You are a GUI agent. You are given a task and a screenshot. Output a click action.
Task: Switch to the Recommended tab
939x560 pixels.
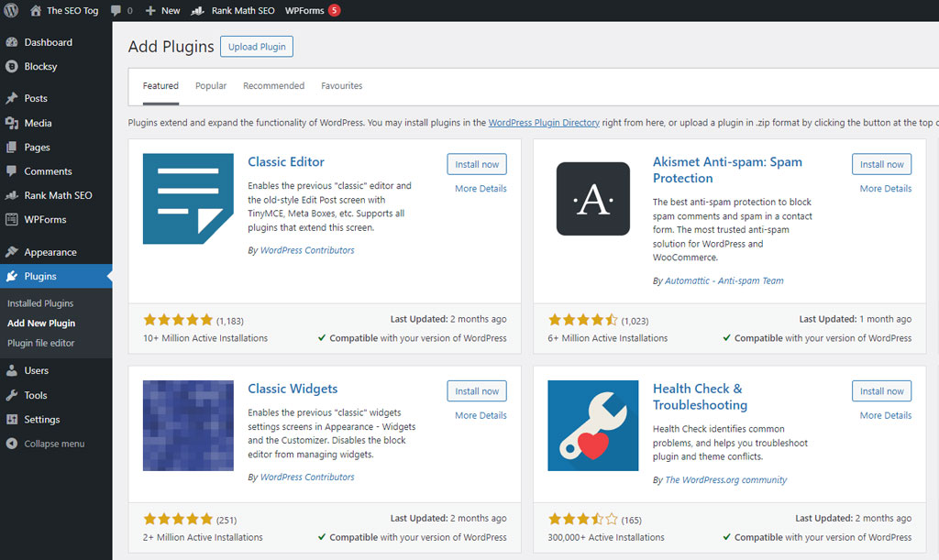click(273, 85)
